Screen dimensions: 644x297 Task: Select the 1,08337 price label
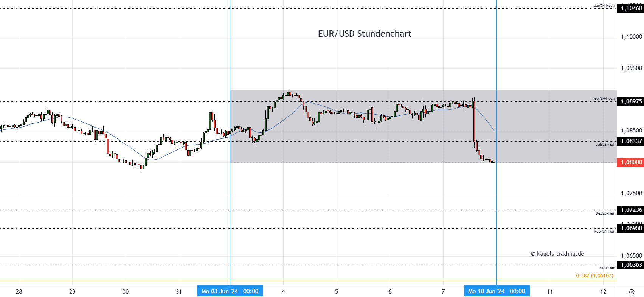click(630, 141)
